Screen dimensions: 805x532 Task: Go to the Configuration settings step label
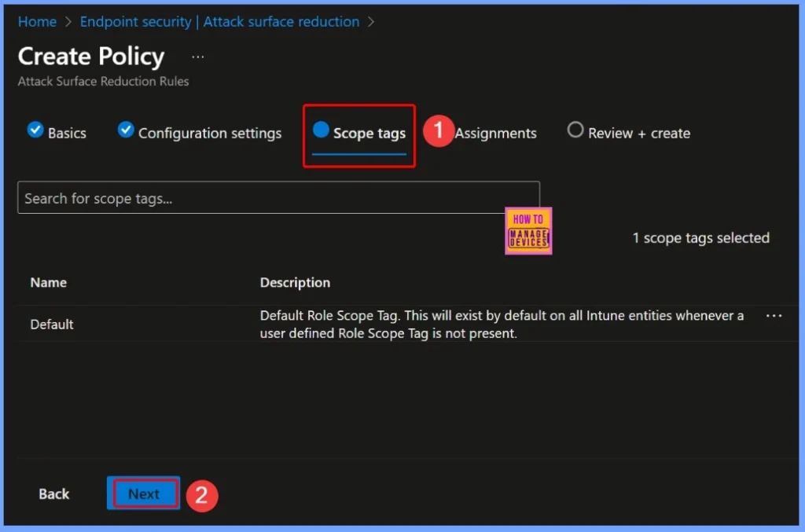[x=210, y=134]
